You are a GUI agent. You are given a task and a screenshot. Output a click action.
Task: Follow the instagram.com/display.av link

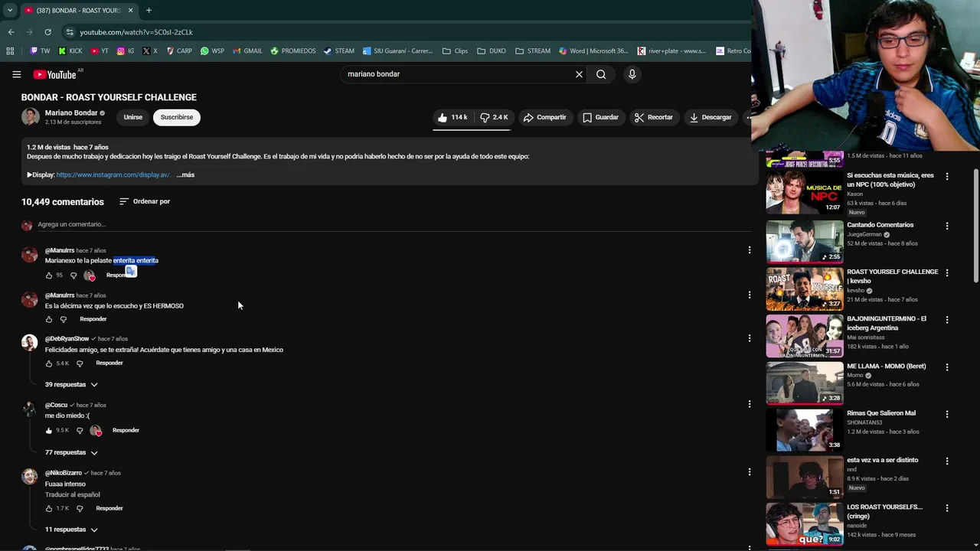(x=113, y=174)
